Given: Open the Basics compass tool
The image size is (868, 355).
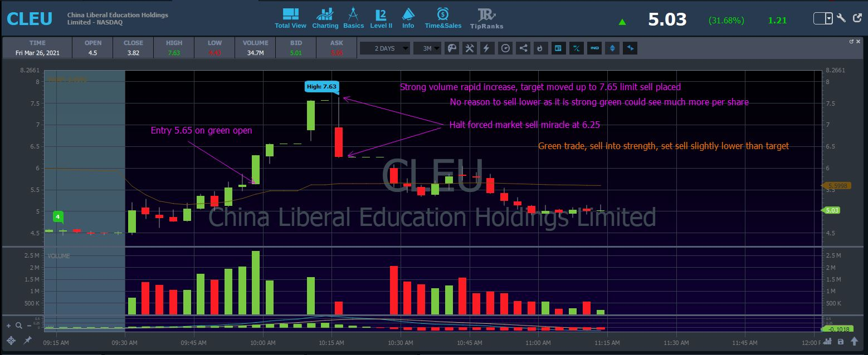Looking at the screenshot, I should (353, 18).
